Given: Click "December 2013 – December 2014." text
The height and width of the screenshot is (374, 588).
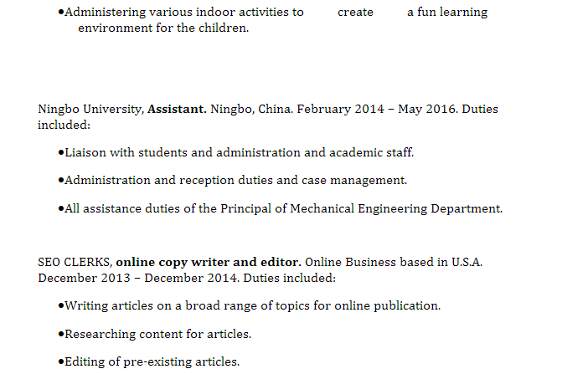Looking at the screenshot, I should click(x=139, y=278).
